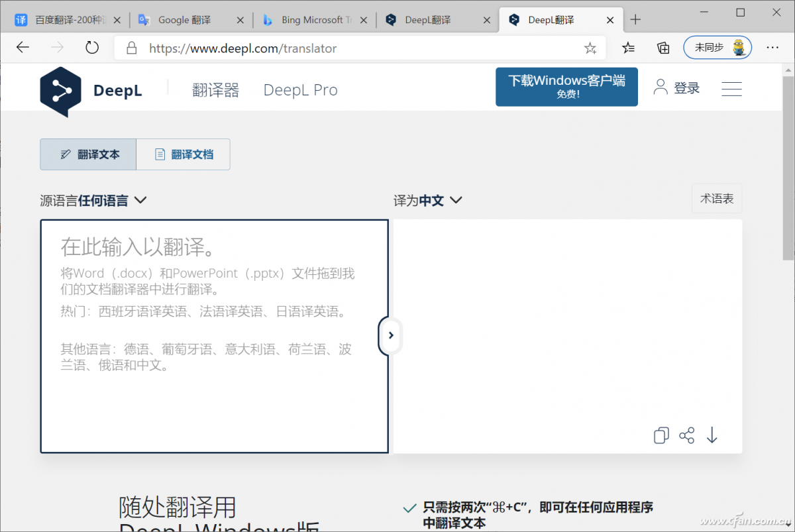The height and width of the screenshot is (532, 795).
Task: Close the 百度翻译 tab
Action: pyautogui.click(x=117, y=20)
